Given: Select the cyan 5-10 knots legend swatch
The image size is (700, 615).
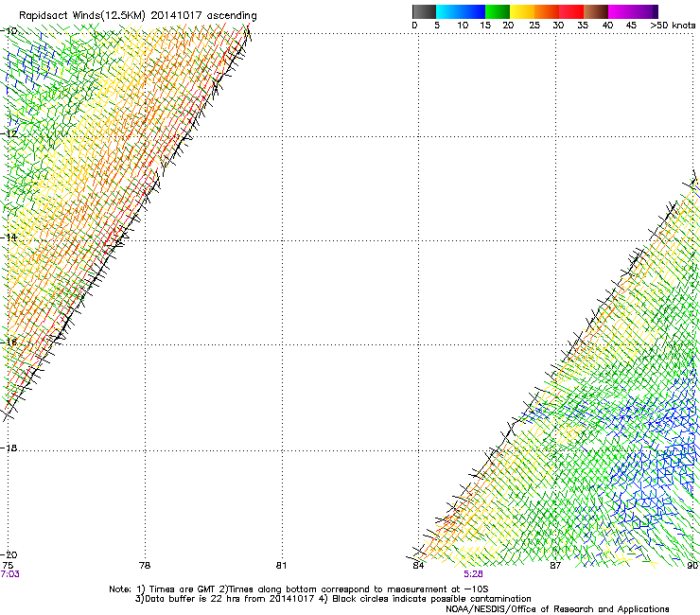Looking at the screenshot, I should coord(448,11).
